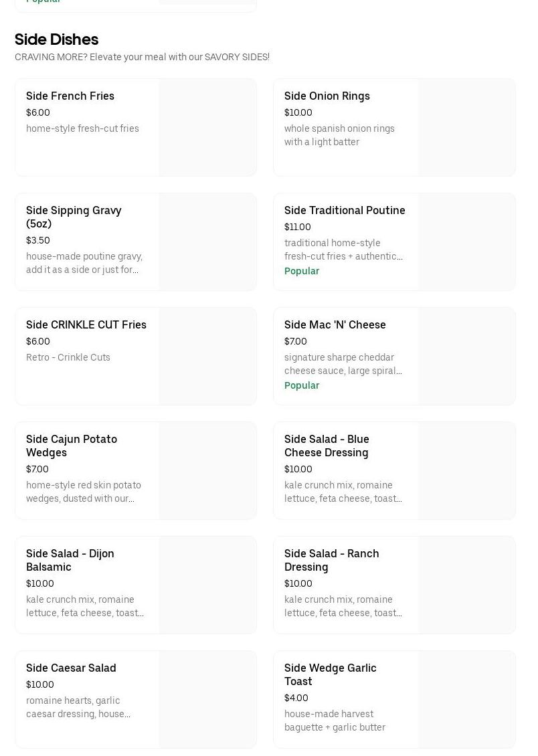This screenshot has height=756, width=538.
Task: Click the Side Dishes section heading
Action: [x=56, y=39]
